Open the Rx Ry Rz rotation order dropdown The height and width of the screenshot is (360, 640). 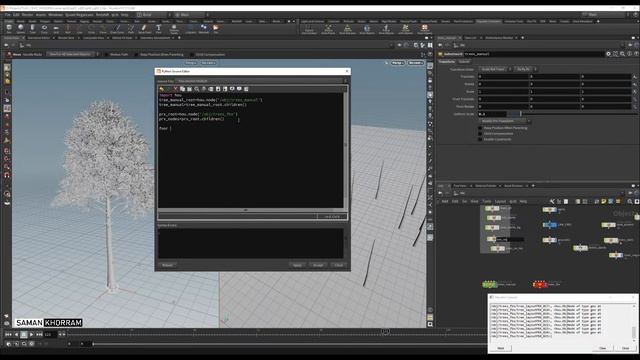(x=526, y=69)
